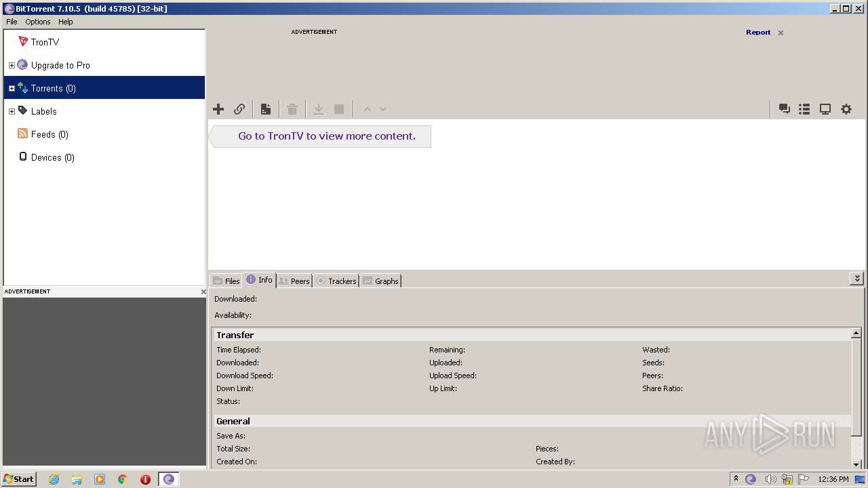868x488 pixels.
Task: Switch to the Graphs tab
Action: point(380,281)
